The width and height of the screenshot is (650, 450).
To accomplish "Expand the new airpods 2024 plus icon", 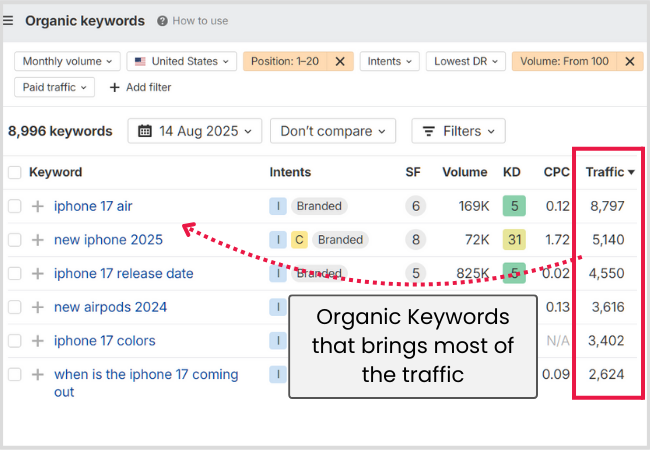I will click(x=38, y=307).
